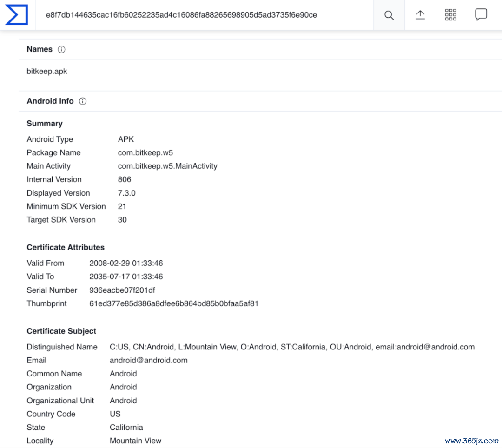Image resolution: width=502 pixels, height=448 pixels.
Task: Click the info icon beside Android Info
Action: click(x=83, y=101)
